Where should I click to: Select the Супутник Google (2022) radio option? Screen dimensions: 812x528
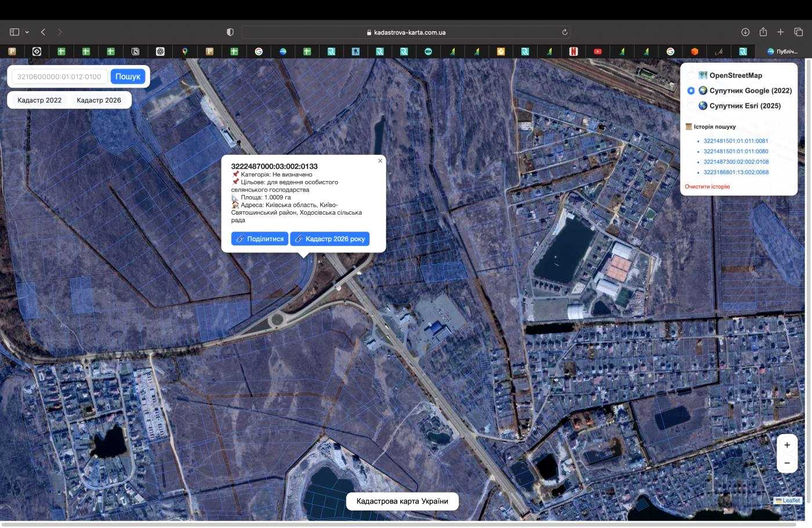(691, 91)
